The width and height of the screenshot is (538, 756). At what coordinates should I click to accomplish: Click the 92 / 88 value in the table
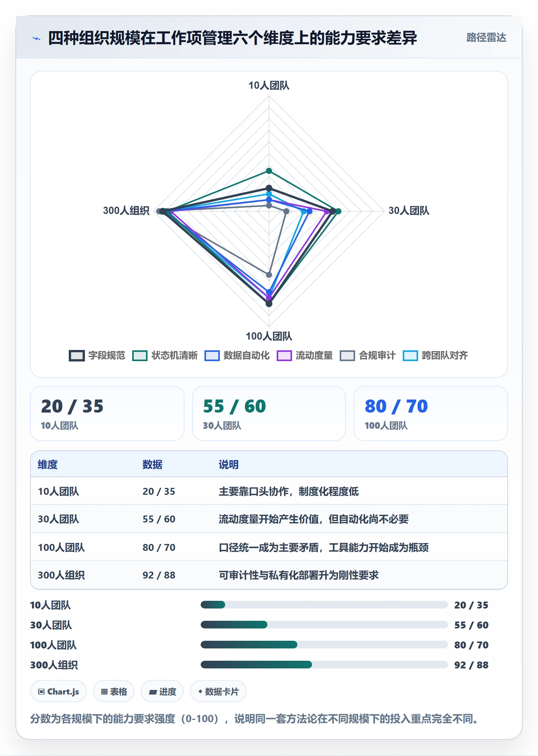159,575
